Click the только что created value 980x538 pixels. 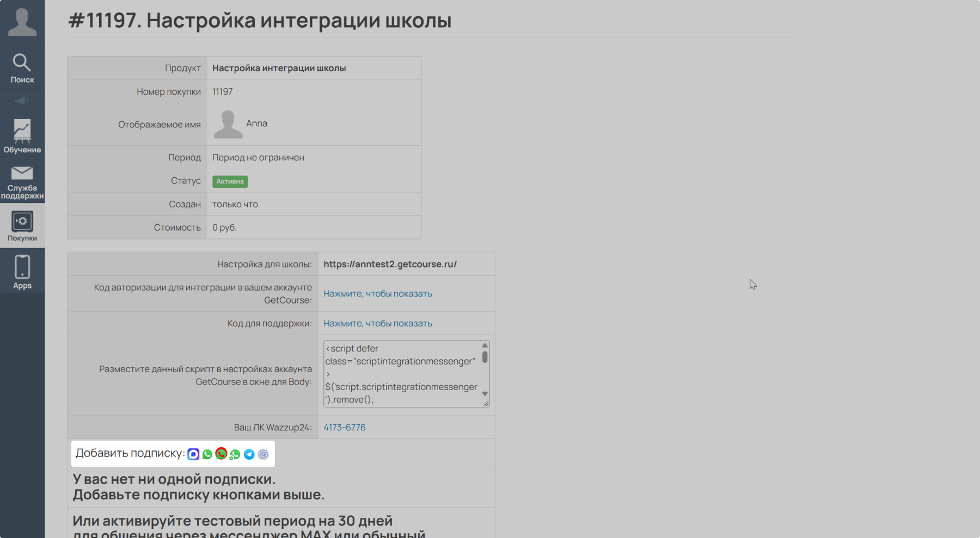[235, 205]
